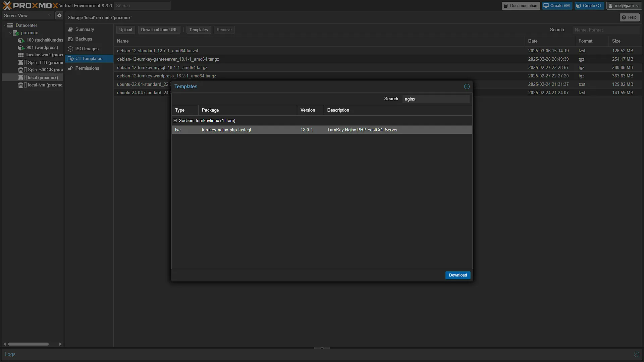The image size is (644, 362).
Task: Click the Templates toolbar button
Action: pos(199,30)
